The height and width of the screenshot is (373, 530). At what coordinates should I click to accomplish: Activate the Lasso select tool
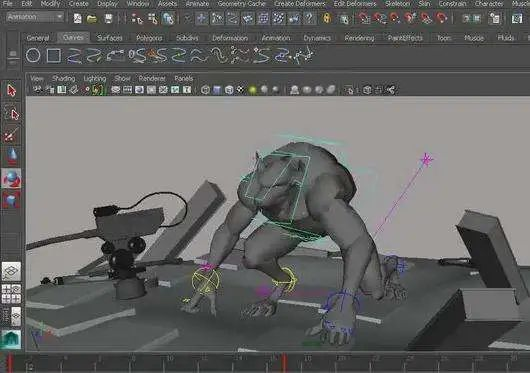pyautogui.click(x=12, y=114)
